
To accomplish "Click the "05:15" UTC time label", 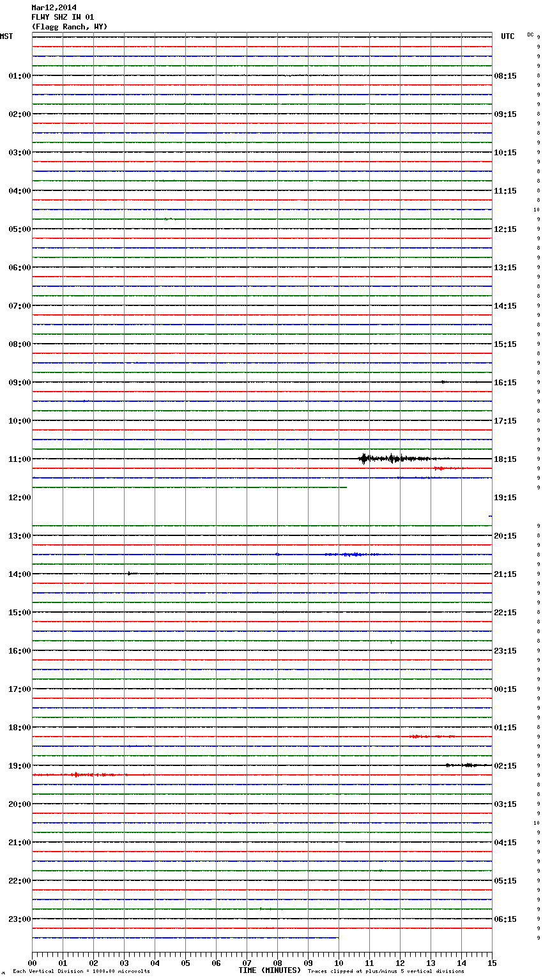I will pos(505,881).
